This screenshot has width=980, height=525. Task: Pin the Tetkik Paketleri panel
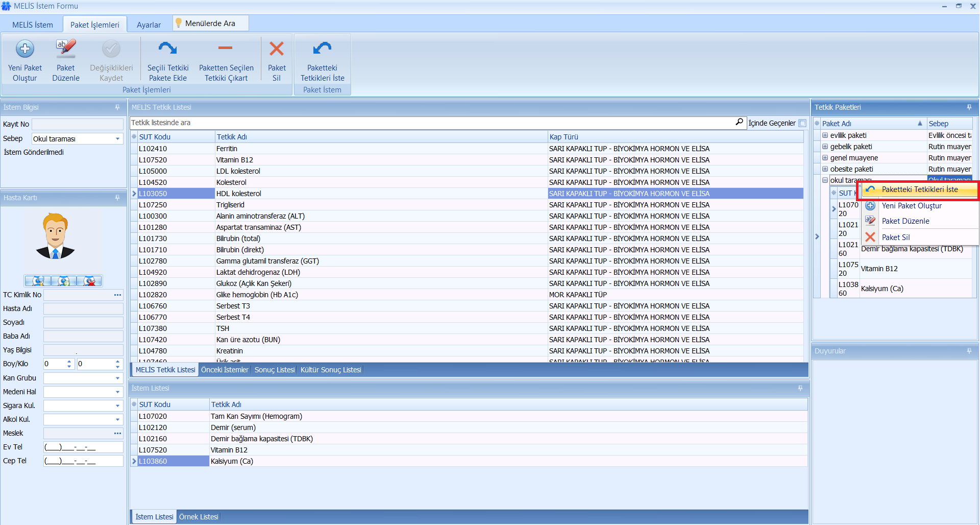[969, 107]
